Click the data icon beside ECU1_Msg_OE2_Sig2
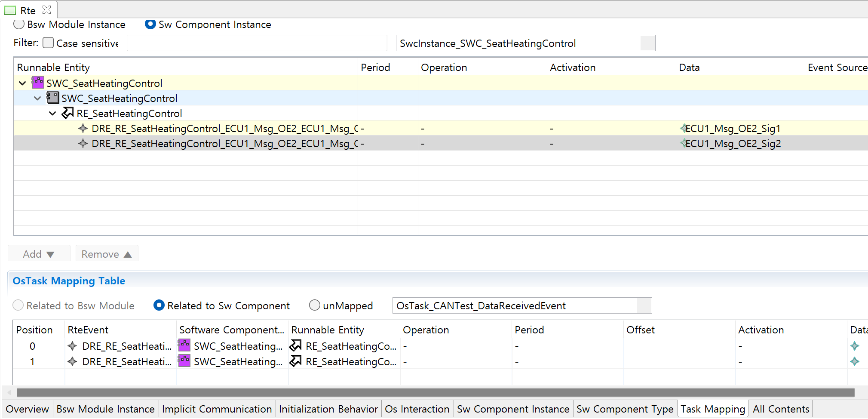 point(683,143)
